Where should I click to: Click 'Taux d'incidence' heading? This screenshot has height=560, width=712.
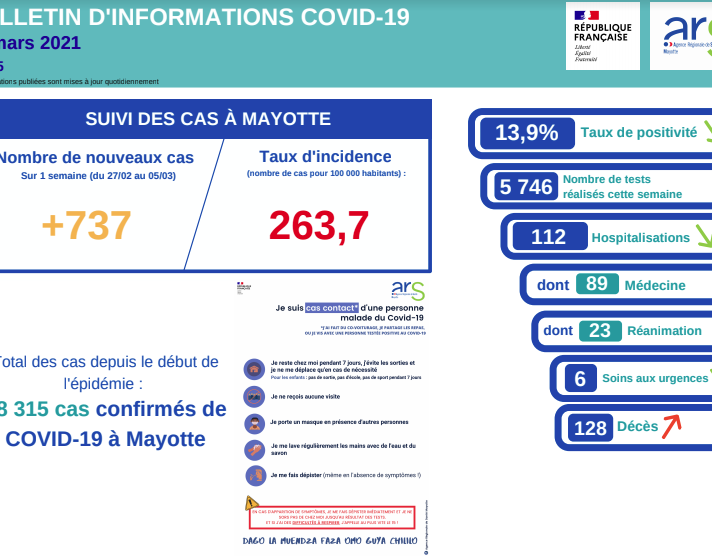pos(325,157)
